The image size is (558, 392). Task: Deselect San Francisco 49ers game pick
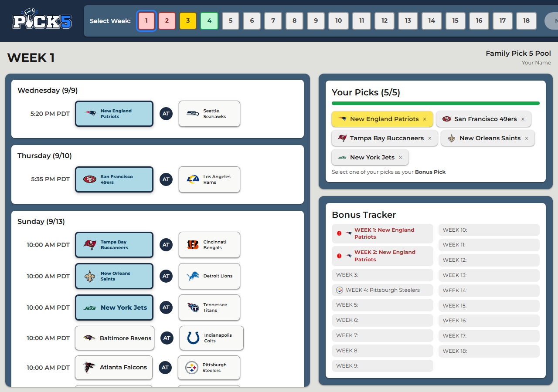point(114,179)
